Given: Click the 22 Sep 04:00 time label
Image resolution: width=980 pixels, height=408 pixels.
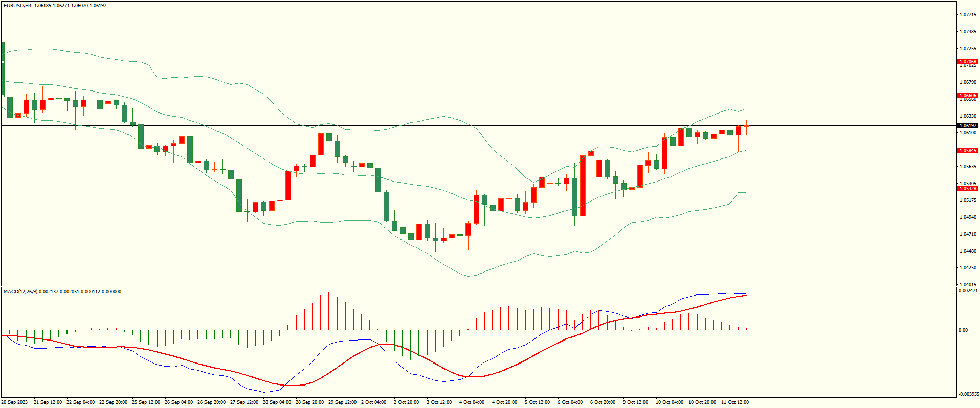Looking at the screenshot, I should tap(80, 402).
